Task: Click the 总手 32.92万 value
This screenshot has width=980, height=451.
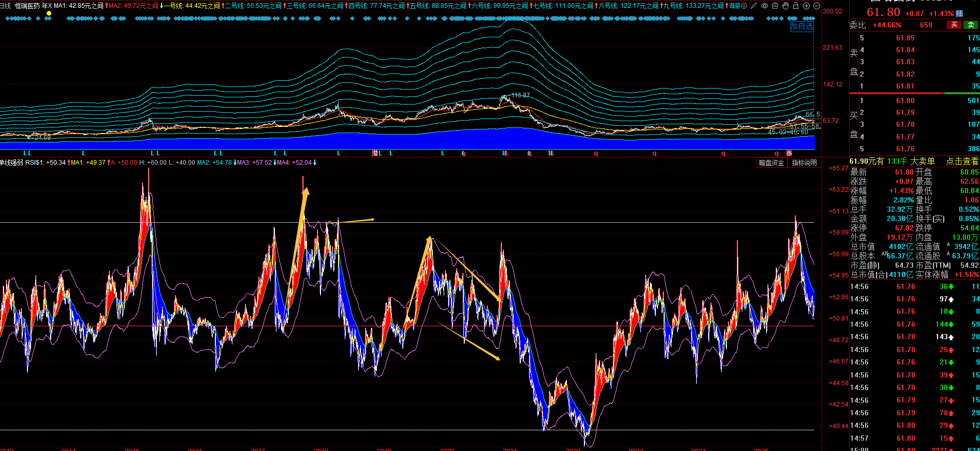Action: coord(900,209)
